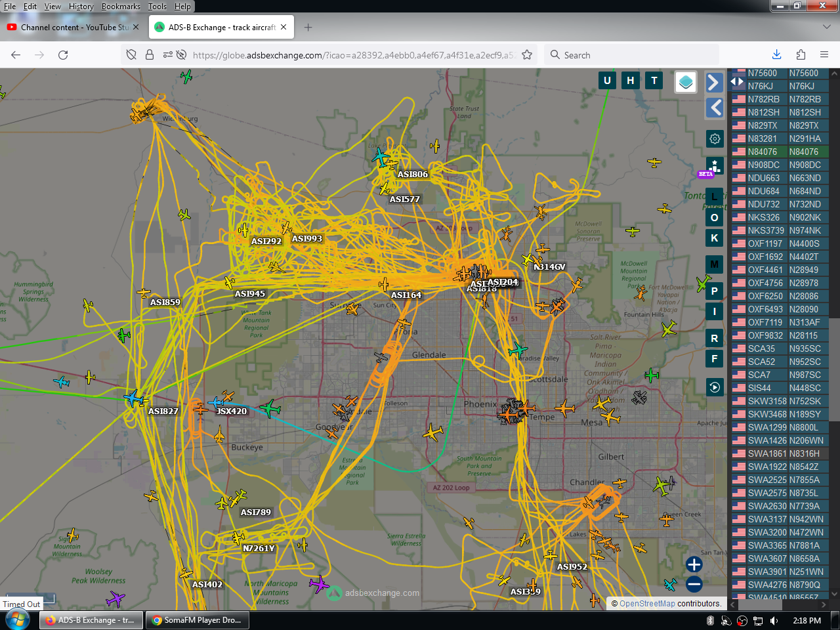The image size is (840, 630).
Task: Collapse sidebar with left chevron button
Action: pyautogui.click(x=715, y=108)
